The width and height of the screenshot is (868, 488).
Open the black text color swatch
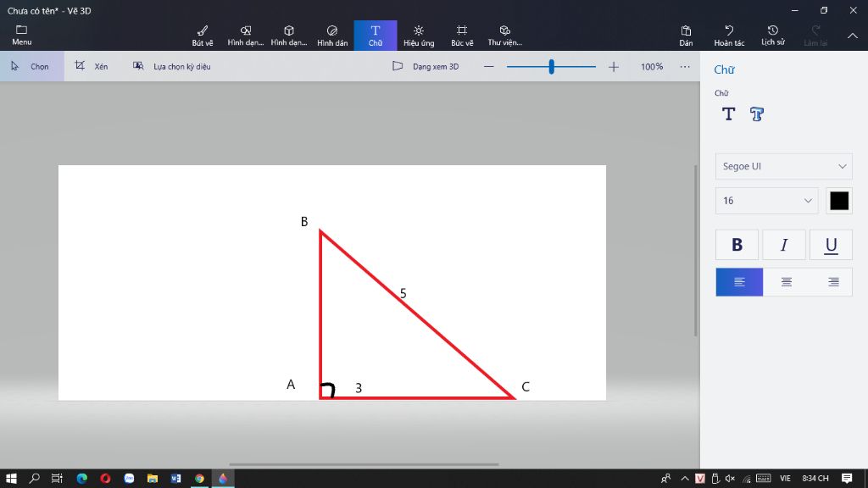coord(838,200)
